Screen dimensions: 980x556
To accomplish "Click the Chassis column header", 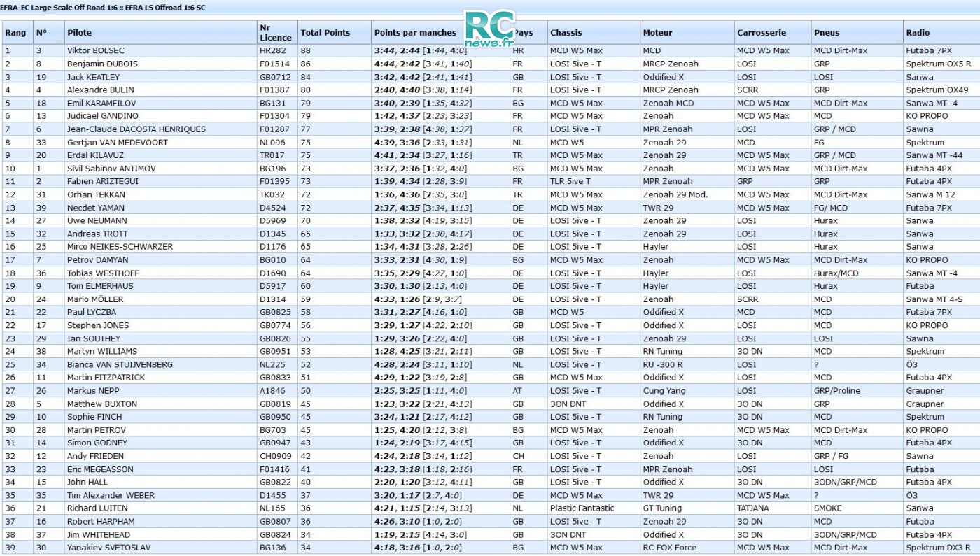I will [x=566, y=33].
